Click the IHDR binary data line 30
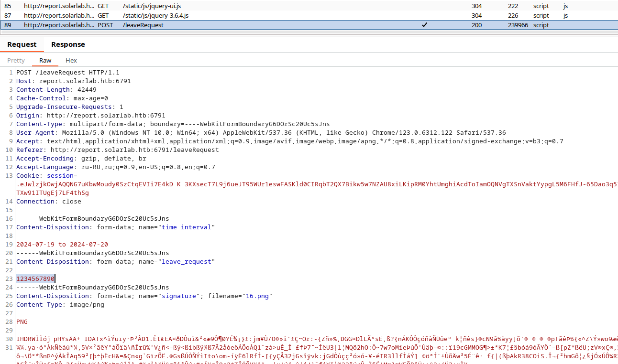Image resolution: width=618 pixels, height=364 pixels. point(317,339)
